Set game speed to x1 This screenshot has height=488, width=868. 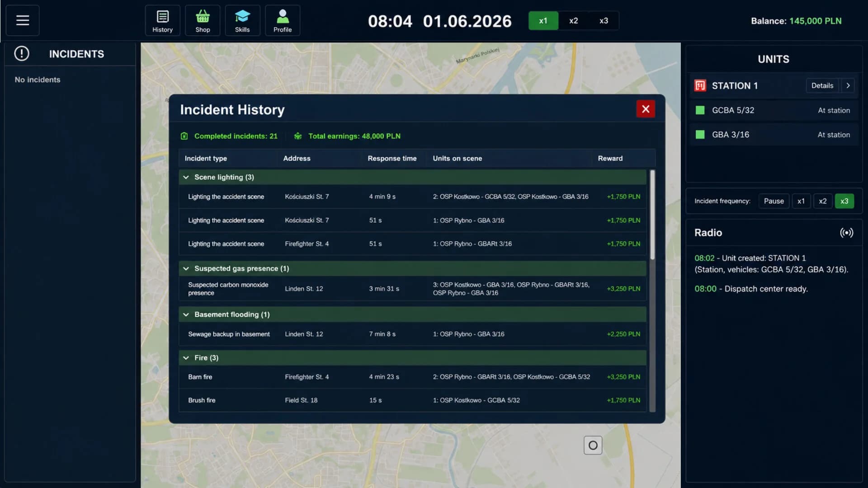coord(543,21)
